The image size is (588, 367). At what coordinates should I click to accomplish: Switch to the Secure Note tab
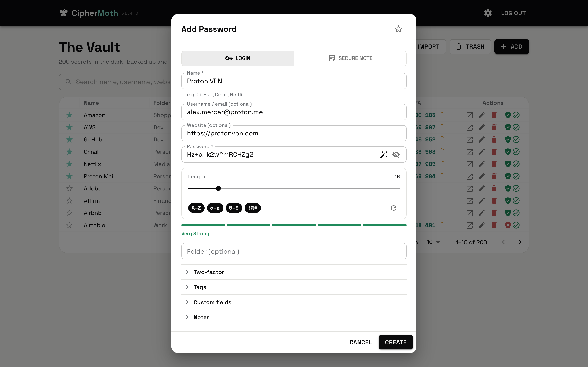click(x=350, y=58)
